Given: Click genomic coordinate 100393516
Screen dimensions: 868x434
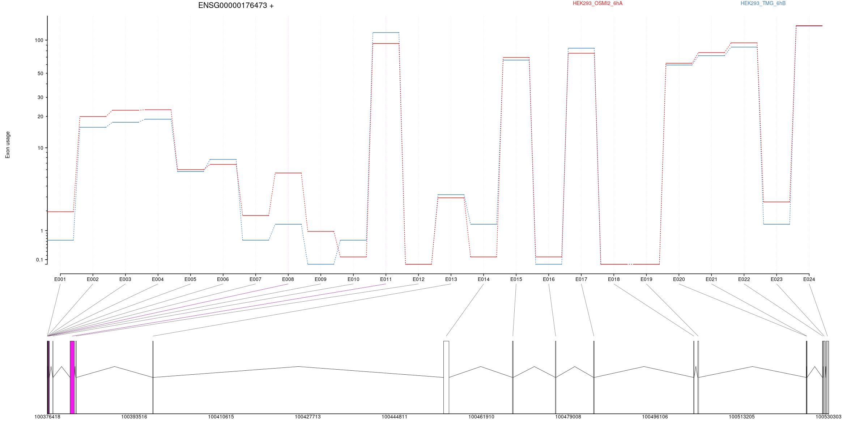Looking at the screenshot, I should 134,417.
